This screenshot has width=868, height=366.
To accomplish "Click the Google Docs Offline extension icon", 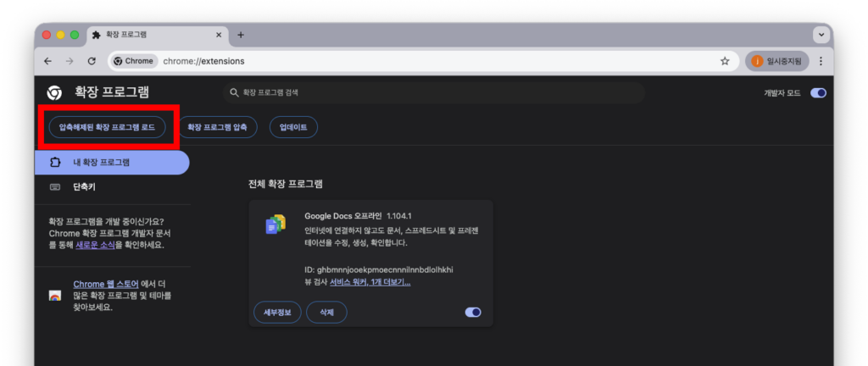I will 275,225.
